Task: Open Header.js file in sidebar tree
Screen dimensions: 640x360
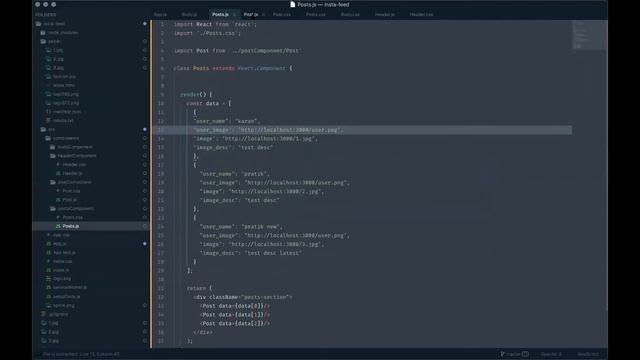Action: [x=72, y=173]
